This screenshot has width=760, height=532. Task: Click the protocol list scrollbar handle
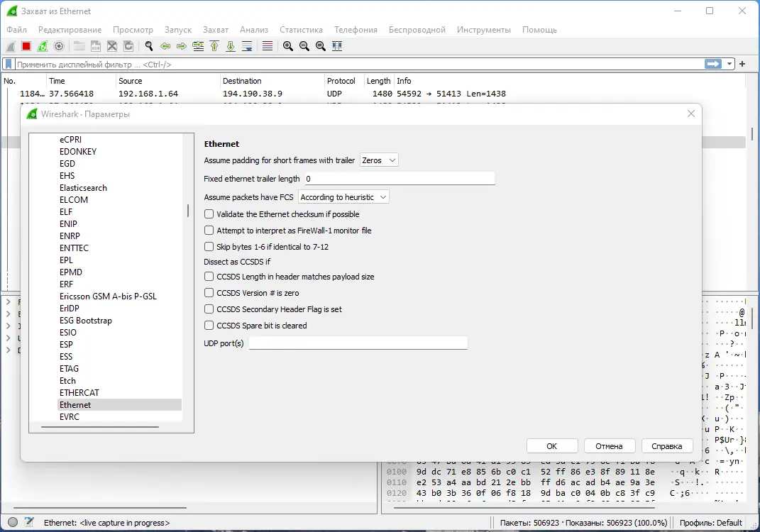(x=188, y=211)
